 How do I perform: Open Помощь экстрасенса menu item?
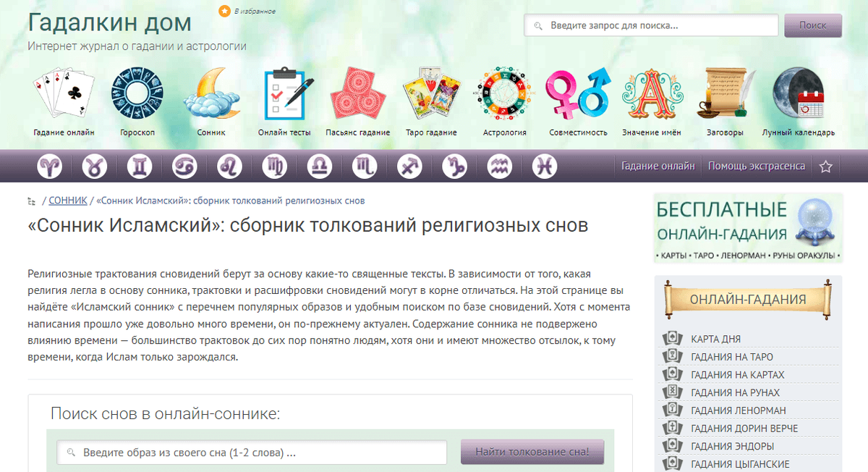pos(757,166)
